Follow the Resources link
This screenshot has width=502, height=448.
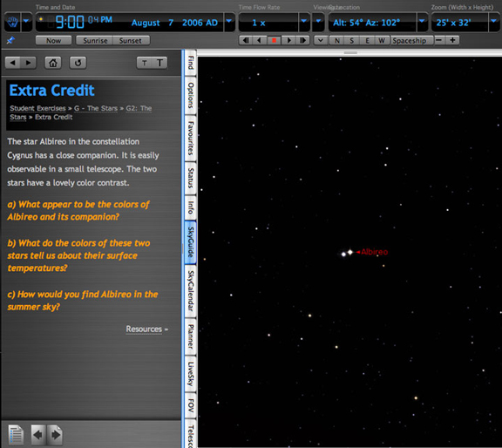tap(144, 329)
